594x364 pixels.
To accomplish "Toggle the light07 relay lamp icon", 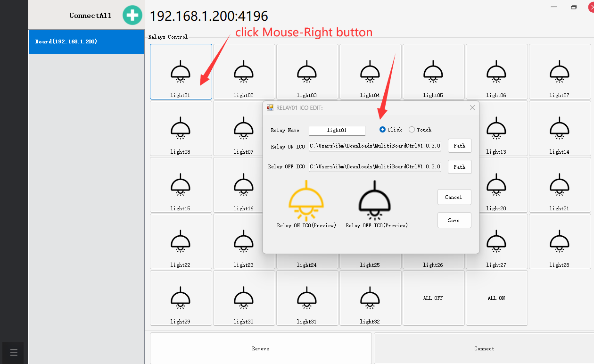I will tap(559, 72).
